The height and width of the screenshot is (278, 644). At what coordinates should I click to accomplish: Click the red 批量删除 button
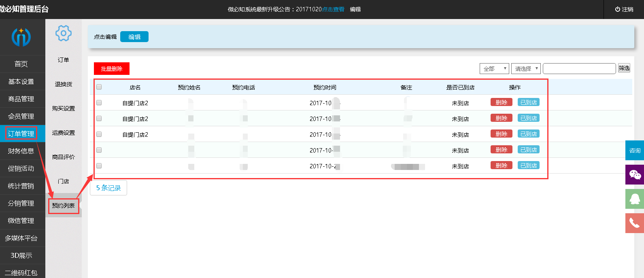111,69
